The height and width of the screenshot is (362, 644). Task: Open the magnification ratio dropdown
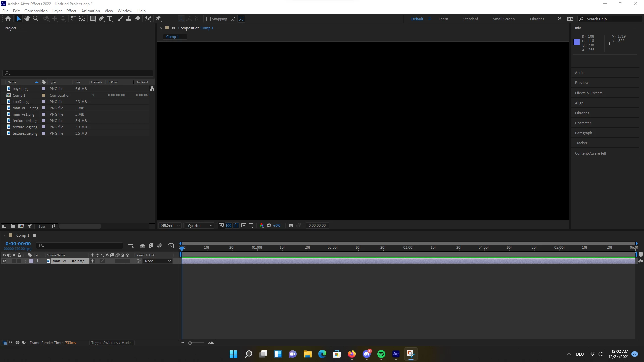170,226
